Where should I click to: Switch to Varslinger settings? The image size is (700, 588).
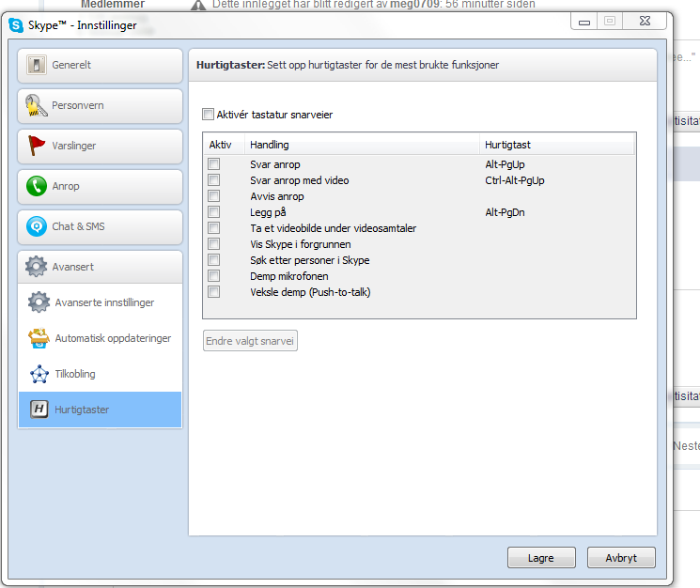pyautogui.click(x=100, y=146)
